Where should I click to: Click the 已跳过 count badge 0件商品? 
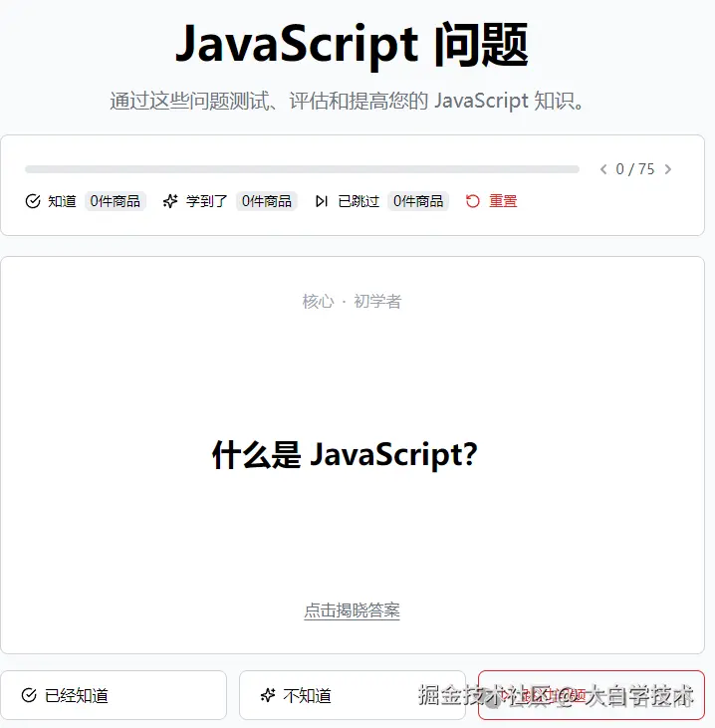(418, 201)
